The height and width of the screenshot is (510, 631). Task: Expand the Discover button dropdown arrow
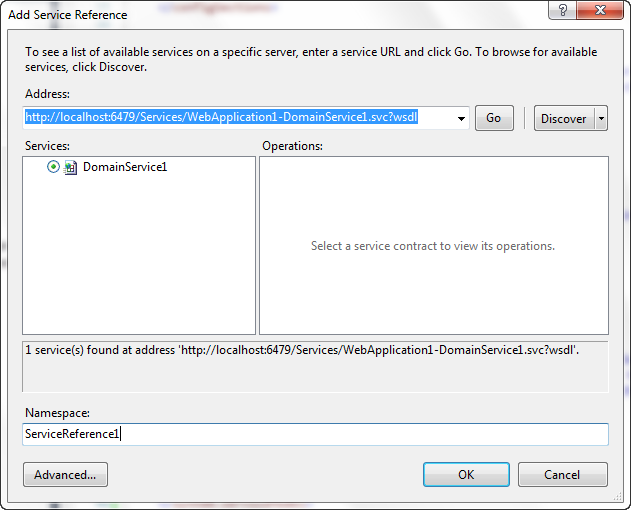601,118
